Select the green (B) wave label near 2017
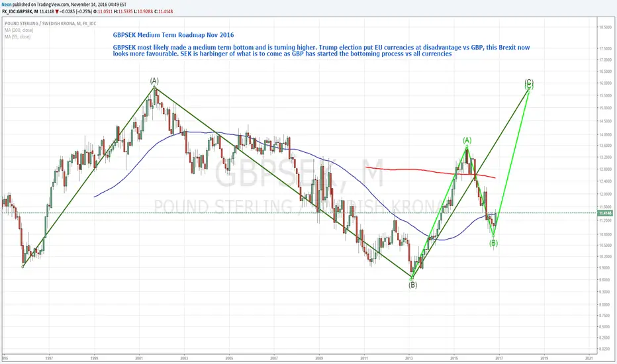 click(493, 243)
